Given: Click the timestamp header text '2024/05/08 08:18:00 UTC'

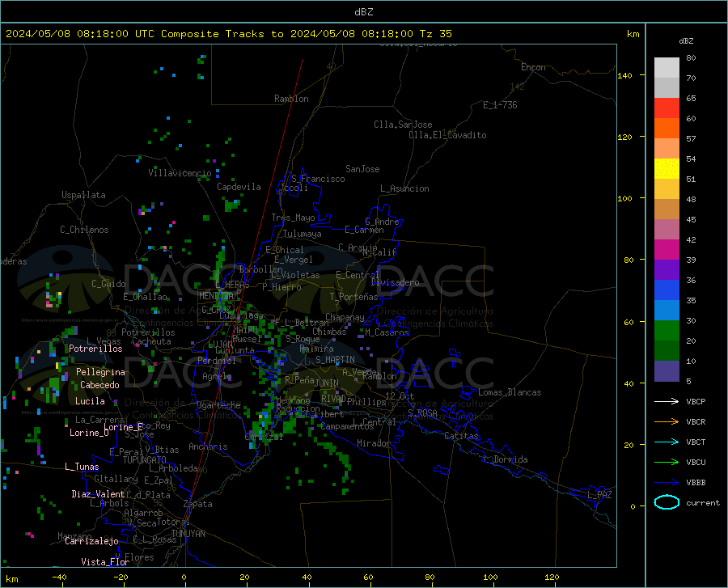Looking at the screenshot, I should coord(80,34).
